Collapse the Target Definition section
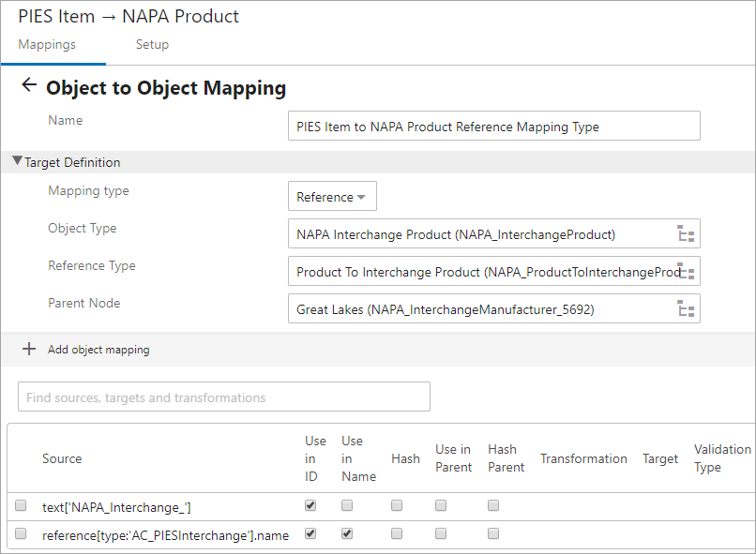 click(x=18, y=161)
